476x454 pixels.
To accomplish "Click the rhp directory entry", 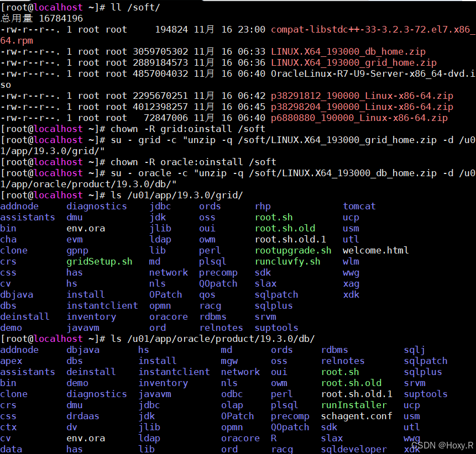I will (x=263, y=206).
